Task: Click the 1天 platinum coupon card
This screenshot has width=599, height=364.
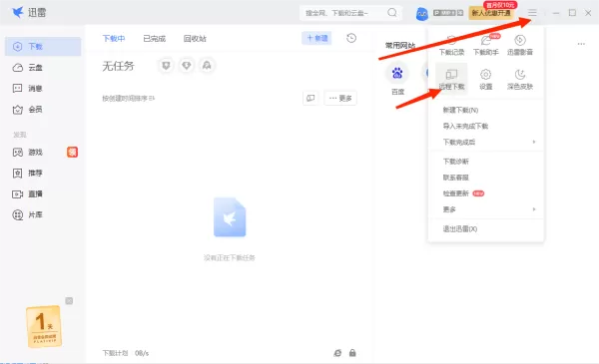Action: pos(44,327)
